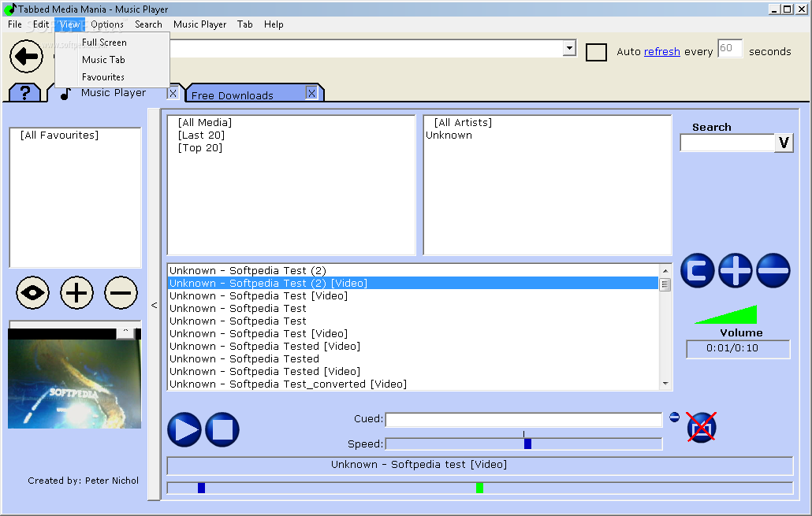Select [All Media] in media list

(x=204, y=123)
